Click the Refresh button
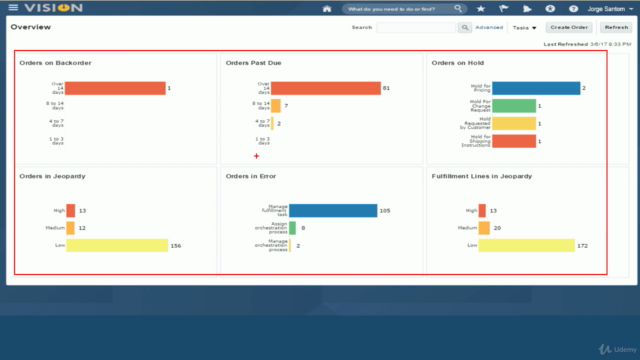Screen dimensions: 640x360 [x=616, y=27]
